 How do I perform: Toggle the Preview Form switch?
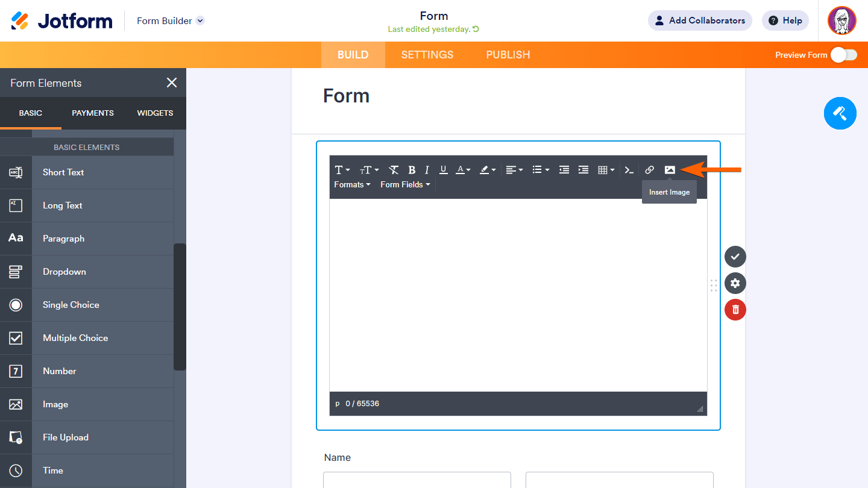click(x=844, y=55)
